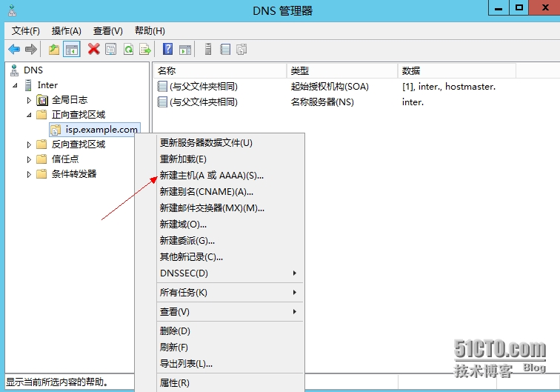560x392 pixels.
Task: Click the New Record notebook toolbar icon
Action: click(225, 50)
